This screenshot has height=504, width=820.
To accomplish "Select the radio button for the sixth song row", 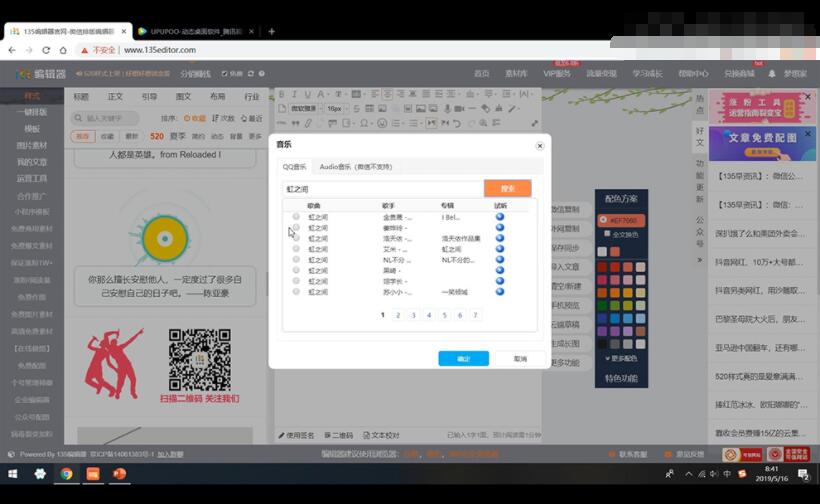I will click(296, 270).
